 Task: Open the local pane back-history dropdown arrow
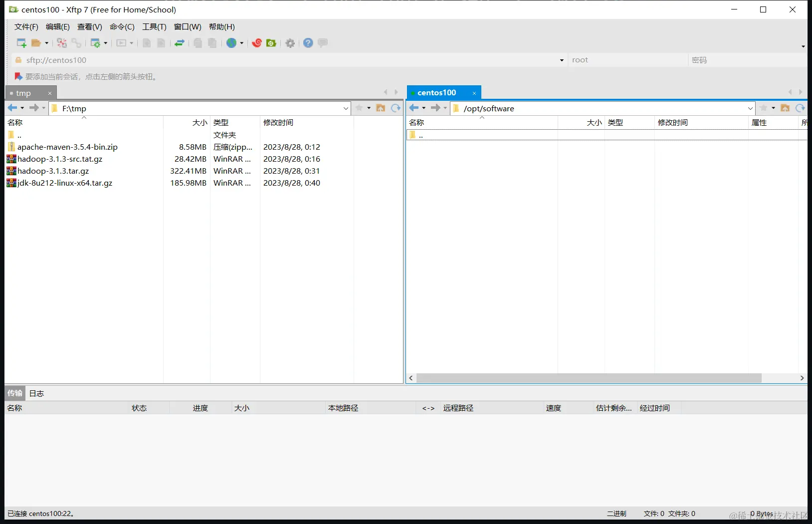tap(22, 108)
